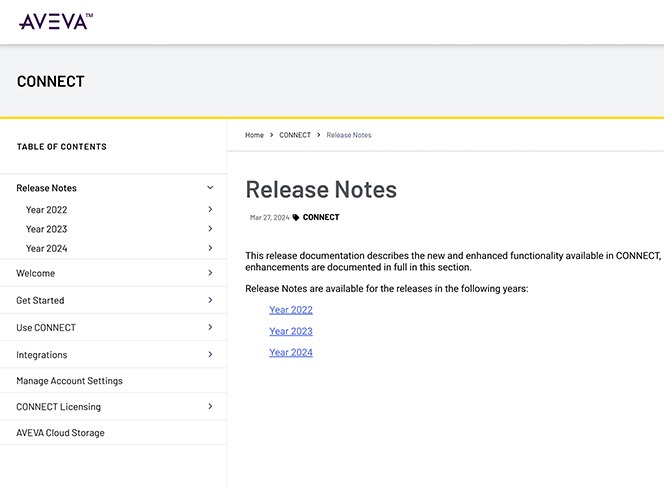Collapse the Release Notes section chevron
664x490 pixels.
210,188
